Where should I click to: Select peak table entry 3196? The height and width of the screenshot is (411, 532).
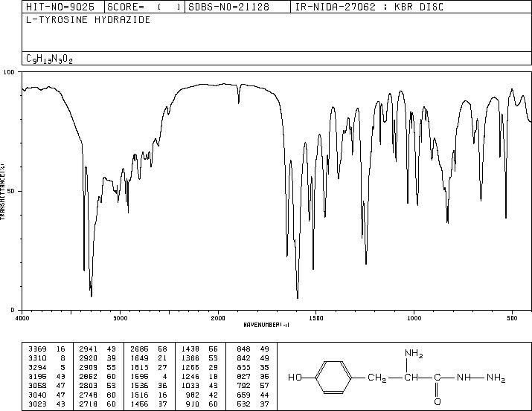[37, 376]
